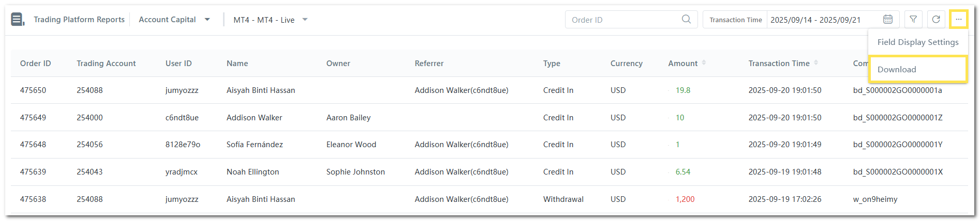
Task: Click the three-dot more options button
Action: click(x=958, y=20)
